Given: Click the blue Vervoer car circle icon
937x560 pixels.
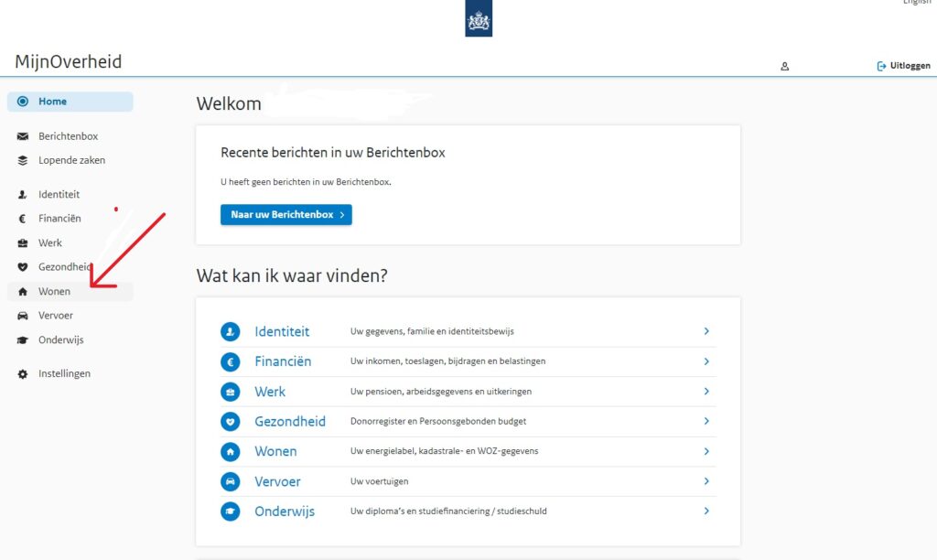Looking at the screenshot, I should pos(230,481).
